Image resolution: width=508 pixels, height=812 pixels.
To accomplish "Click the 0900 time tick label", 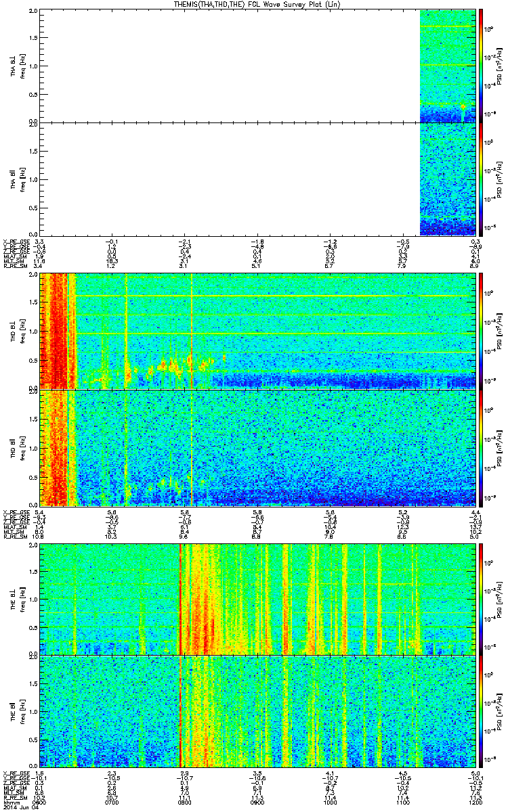I will point(258,802).
